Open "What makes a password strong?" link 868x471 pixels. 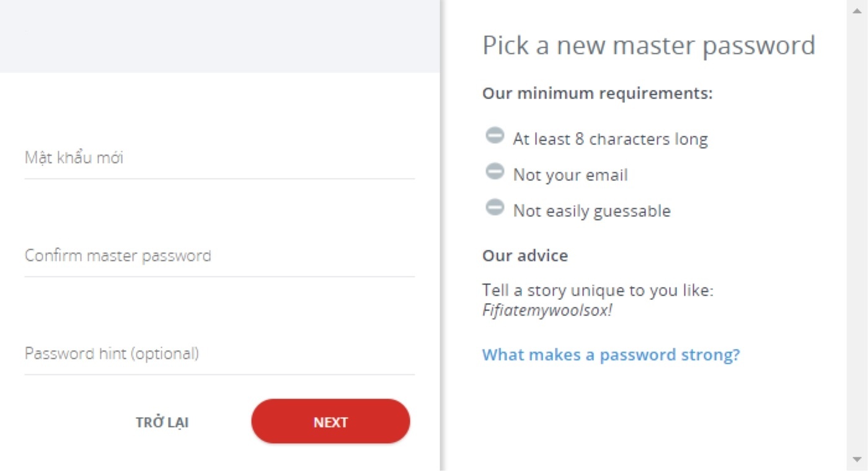pos(611,354)
